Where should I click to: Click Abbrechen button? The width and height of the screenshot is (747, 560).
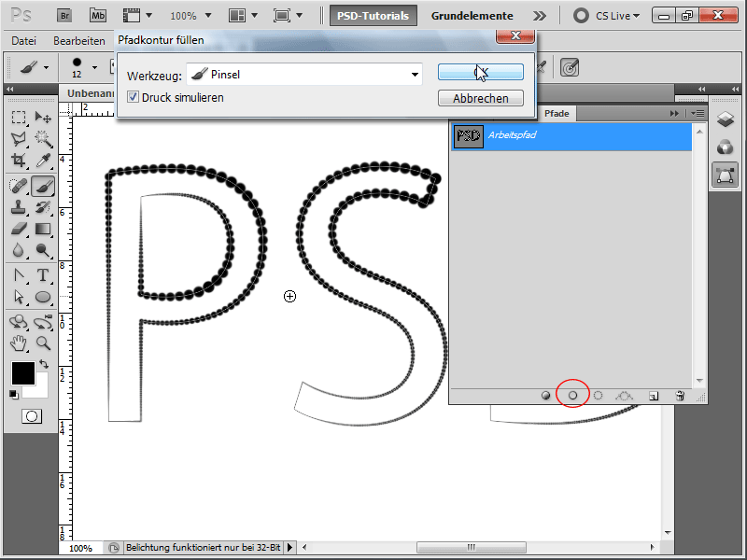tap(481, 98)
